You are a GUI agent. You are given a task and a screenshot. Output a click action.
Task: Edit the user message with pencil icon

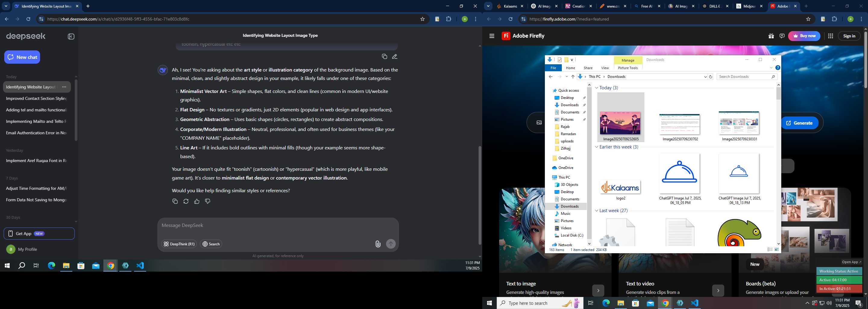tap(395, 56)
